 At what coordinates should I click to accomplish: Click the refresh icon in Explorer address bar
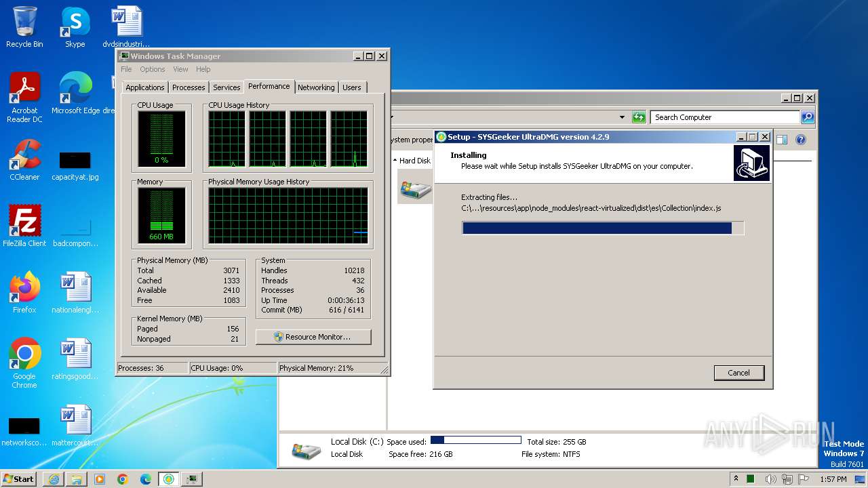[x=638, y=117]
